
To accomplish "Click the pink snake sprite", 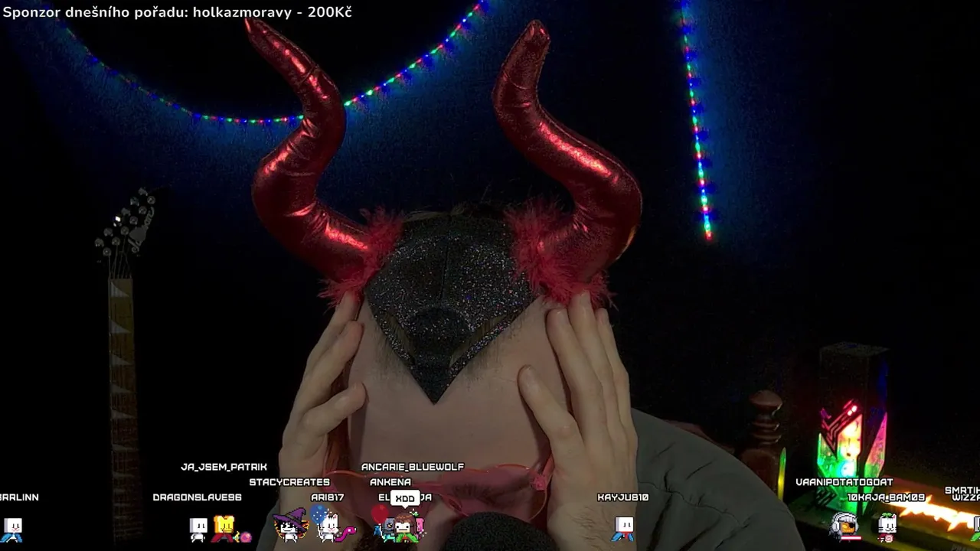I will (346, 531).
